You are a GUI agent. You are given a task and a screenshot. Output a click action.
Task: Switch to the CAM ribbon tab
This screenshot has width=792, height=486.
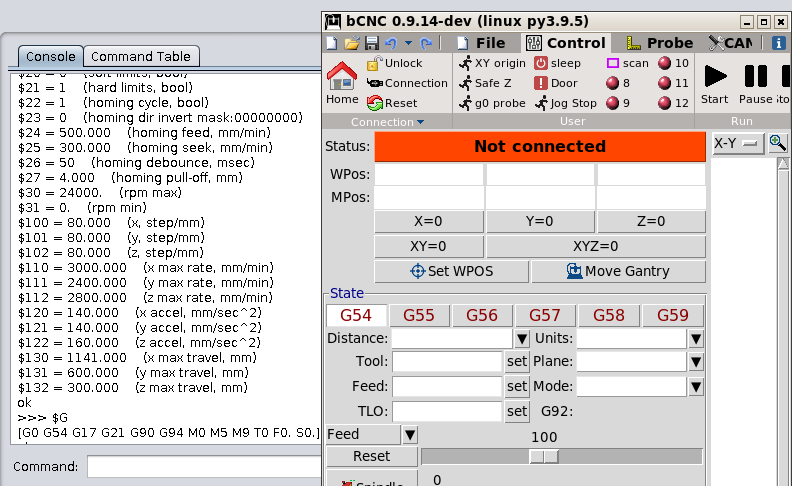point(730,43)
